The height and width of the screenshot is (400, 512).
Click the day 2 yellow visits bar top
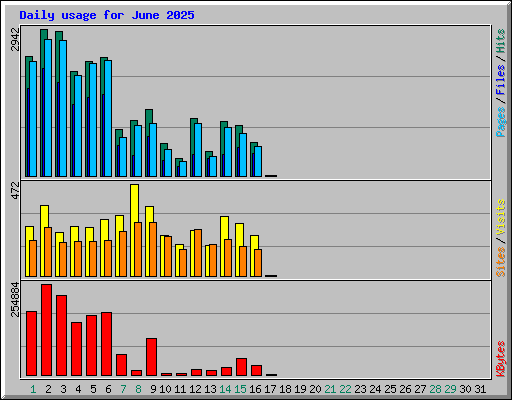tap(44, 216)
